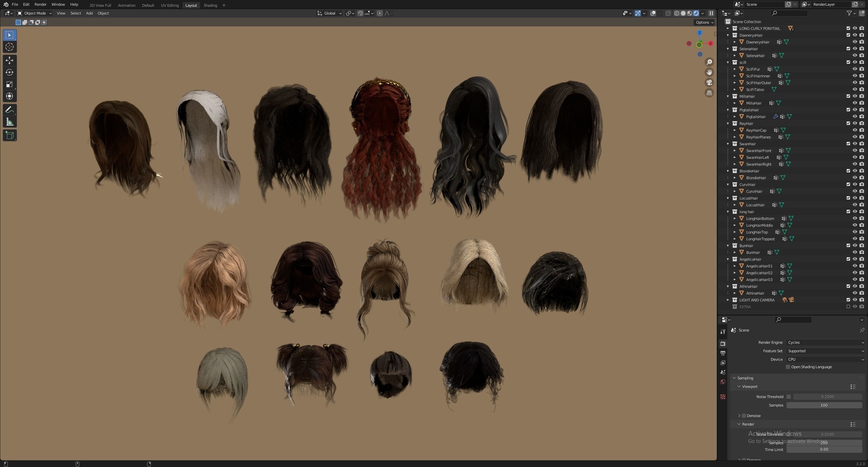Click the Time Limit field showing 0.00
The height and width of the screenshot is (467, 868).
pyautogui.click(x=824, y=450)
